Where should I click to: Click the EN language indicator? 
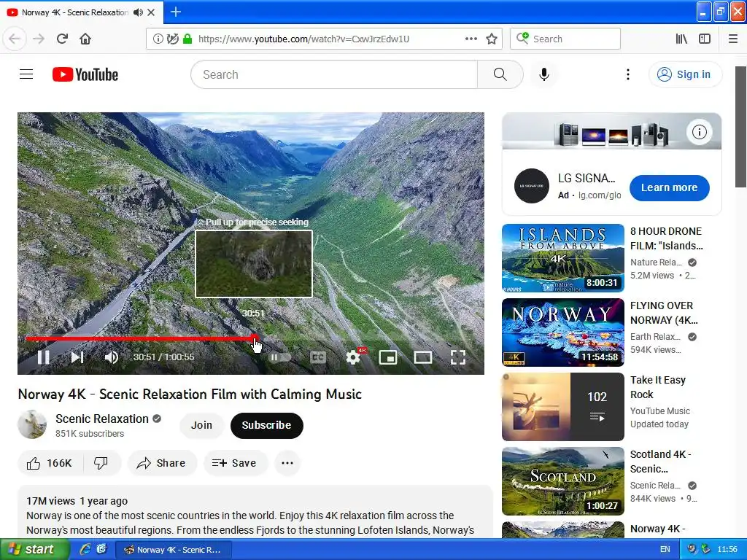click(x=665, y=549)
